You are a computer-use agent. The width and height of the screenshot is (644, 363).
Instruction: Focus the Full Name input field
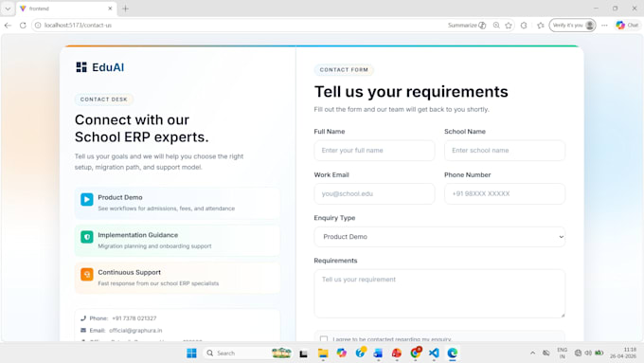374,151
